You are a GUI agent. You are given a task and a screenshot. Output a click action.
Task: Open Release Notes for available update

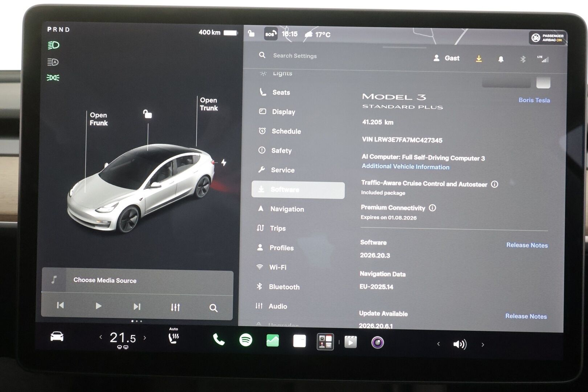[x=526, y=317]
